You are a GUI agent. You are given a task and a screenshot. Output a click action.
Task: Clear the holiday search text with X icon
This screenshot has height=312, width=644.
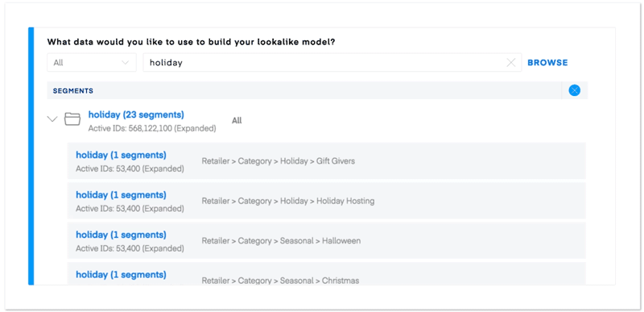pyautogui.click(x=511, y=63)
